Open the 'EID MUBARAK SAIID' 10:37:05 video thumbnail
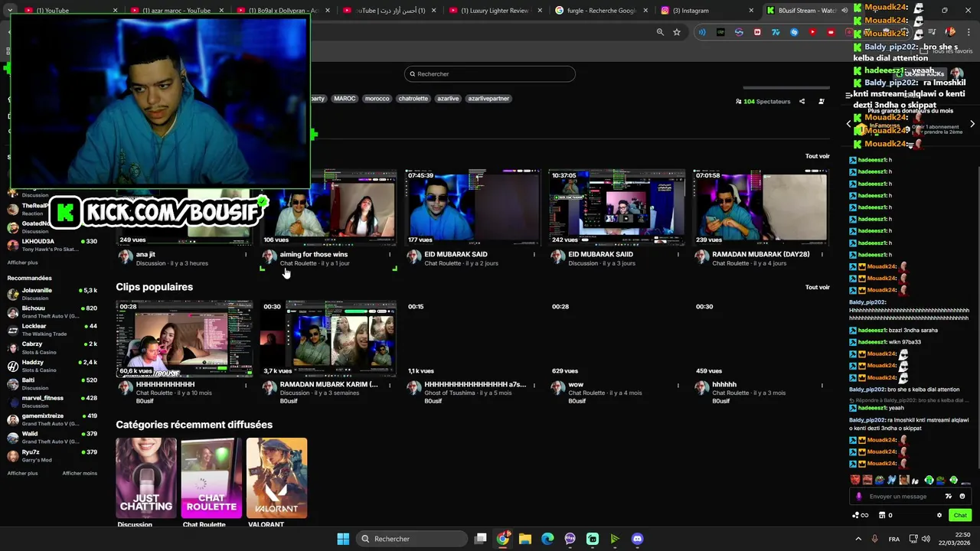The height and width of the screenshot is (551, 980). coord(616,207)
